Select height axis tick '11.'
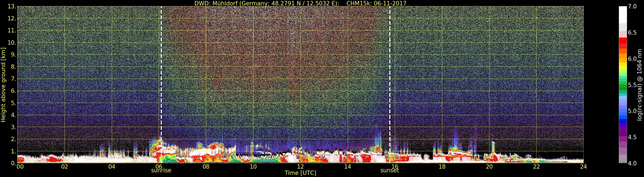 point(12,31)
